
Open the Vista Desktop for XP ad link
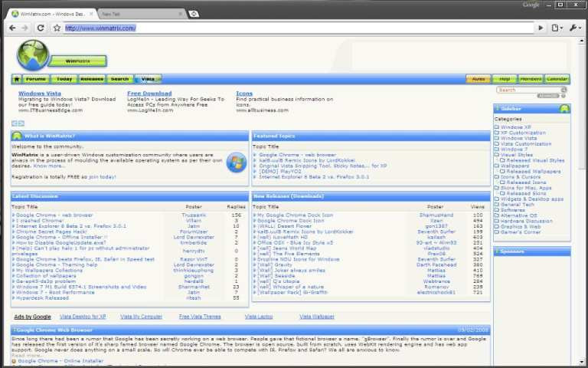click(x=83, y=317)
